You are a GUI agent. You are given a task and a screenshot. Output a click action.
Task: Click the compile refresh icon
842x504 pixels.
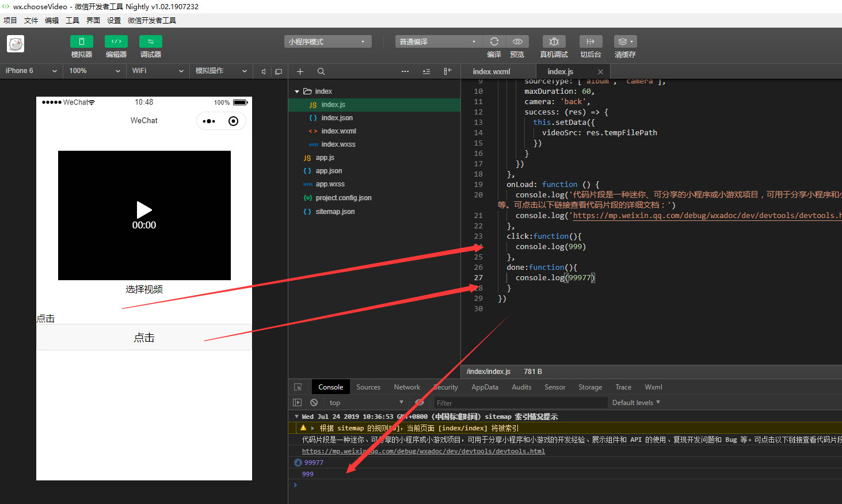[x=494, y=41]
